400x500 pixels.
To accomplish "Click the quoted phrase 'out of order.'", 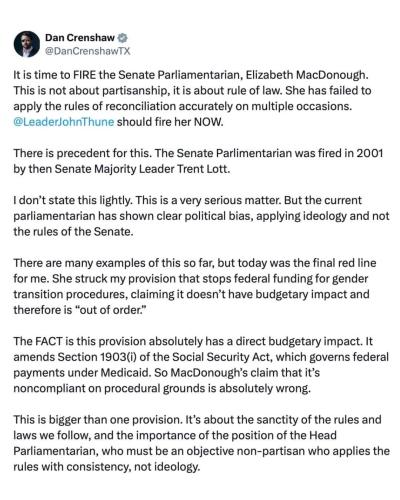I will tap(109, 310).
